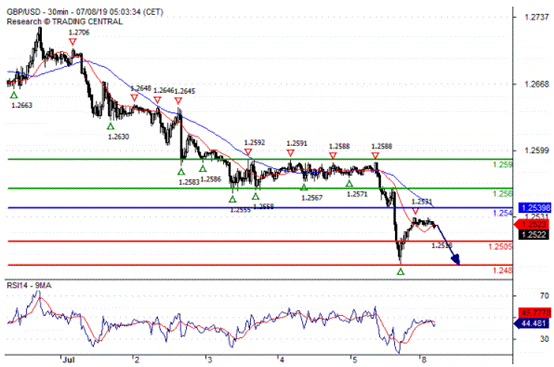Select the green triangle at chart low near 1.248

[x=400, y=272]
